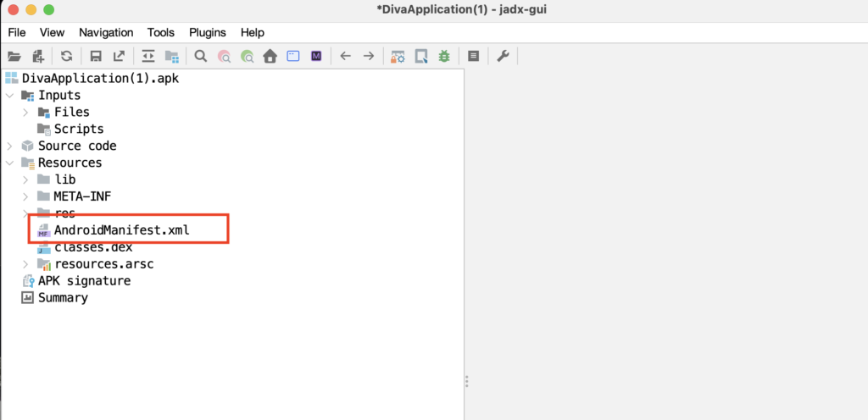
Task: Select the Scripts tree row
Action: [70, 130]
